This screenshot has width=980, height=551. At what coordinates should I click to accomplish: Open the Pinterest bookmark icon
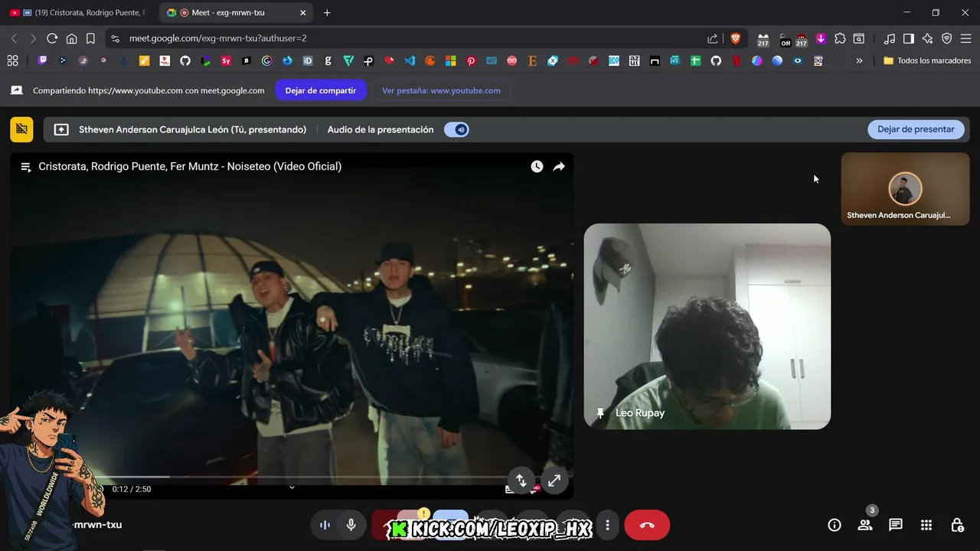coord(471,60)
